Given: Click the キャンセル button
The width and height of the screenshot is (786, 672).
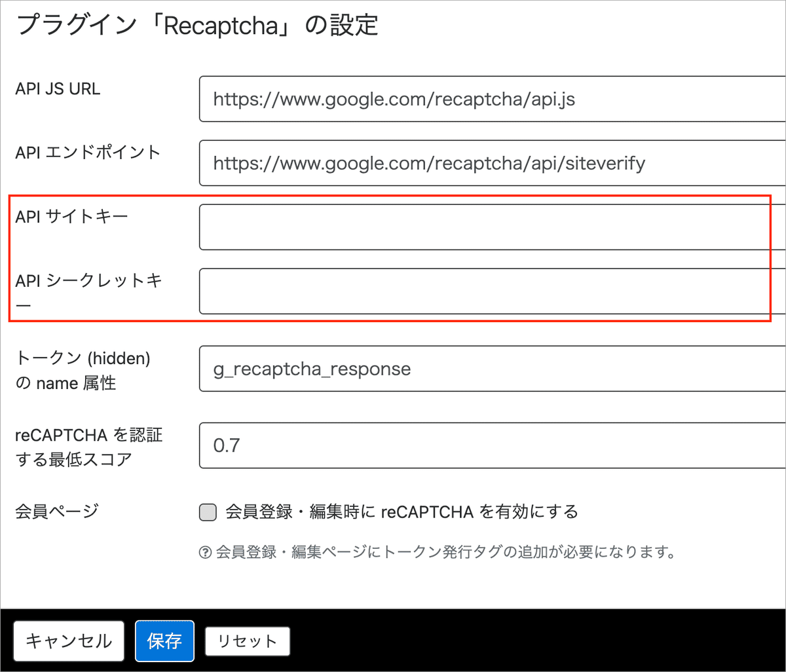Looking at the screenshot, I should coord(69,641).
